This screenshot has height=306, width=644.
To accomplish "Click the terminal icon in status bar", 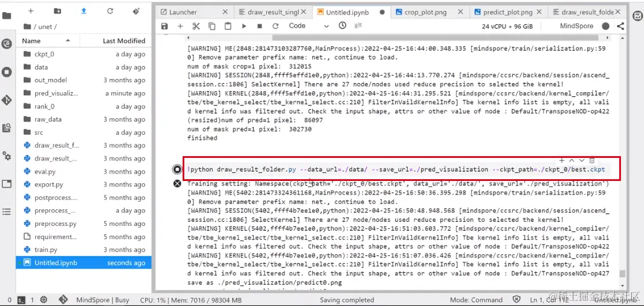I will coord(21,300).
